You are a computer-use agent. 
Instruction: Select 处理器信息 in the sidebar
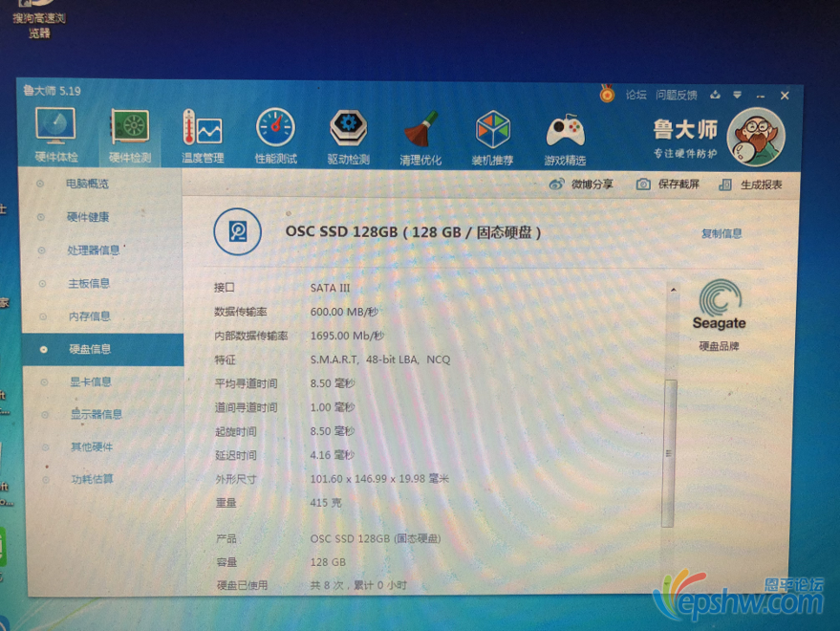click(x=94, y=250)
